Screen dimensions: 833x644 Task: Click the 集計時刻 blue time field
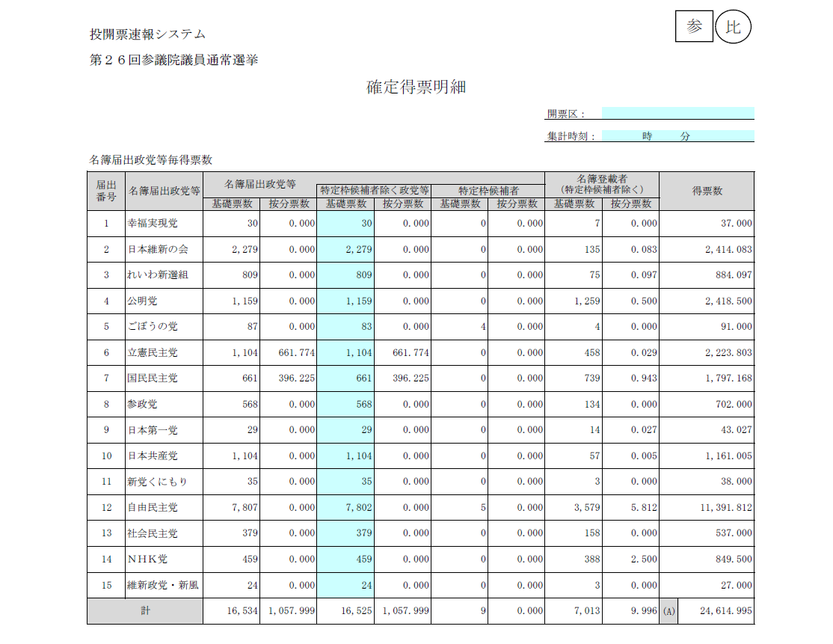pos(678,136)
